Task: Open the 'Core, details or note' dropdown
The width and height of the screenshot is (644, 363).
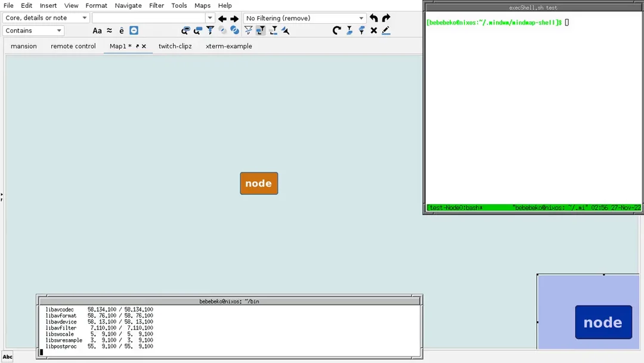Action: [x=46, y=18]
